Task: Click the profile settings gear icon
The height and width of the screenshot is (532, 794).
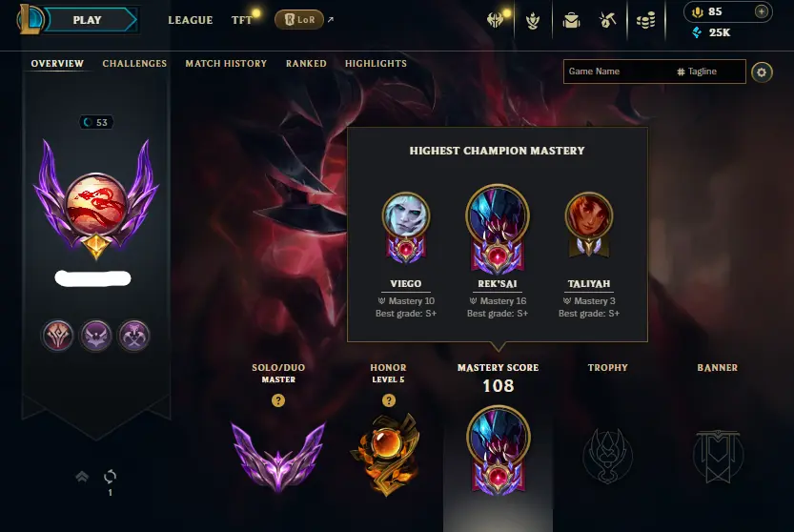Action: tap(762, 72)
